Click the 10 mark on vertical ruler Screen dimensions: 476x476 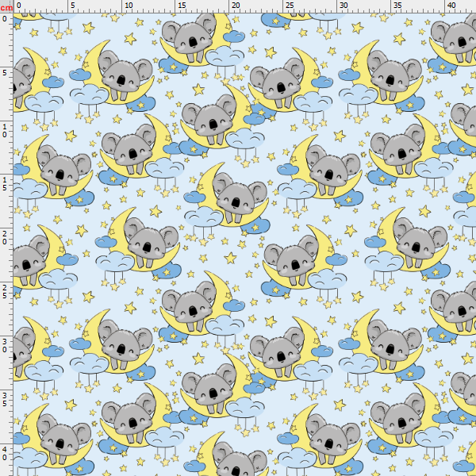pos(5,131)
